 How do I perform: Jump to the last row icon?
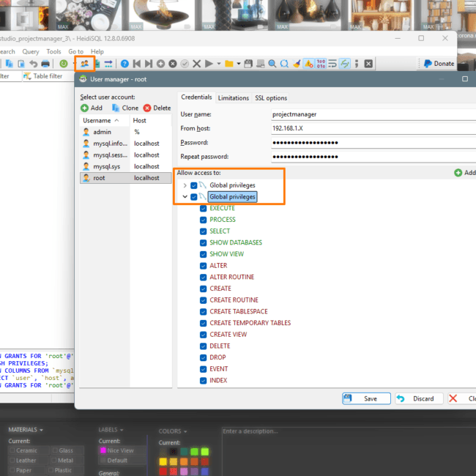tap(149, 64)
